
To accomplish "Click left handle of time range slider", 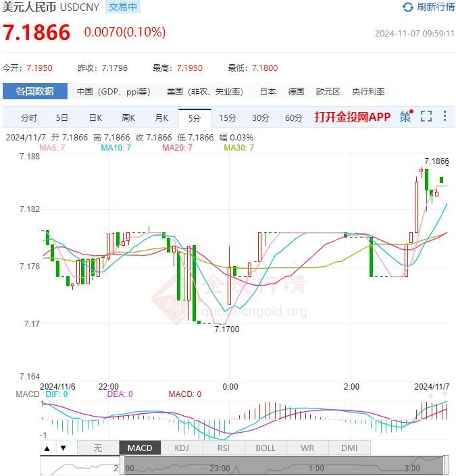I will [x=122, y=465].
